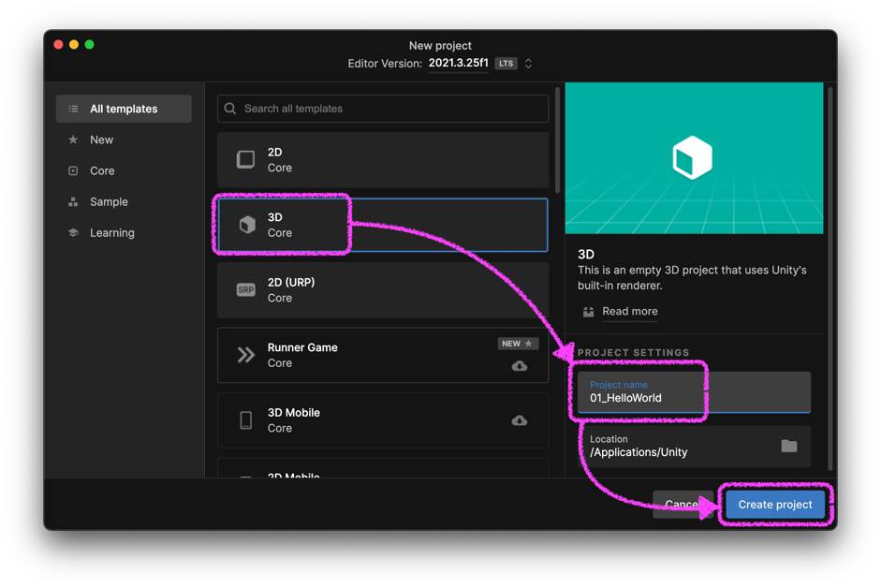The width and height of the screenshot is (881, 588).
Task: Click the Read more book icon
Action: click(588, 312)
